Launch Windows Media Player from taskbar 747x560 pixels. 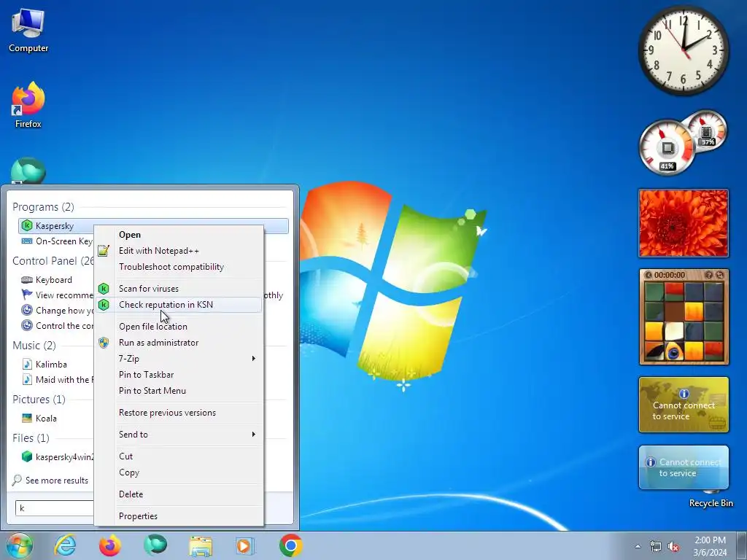click(245, 545)
